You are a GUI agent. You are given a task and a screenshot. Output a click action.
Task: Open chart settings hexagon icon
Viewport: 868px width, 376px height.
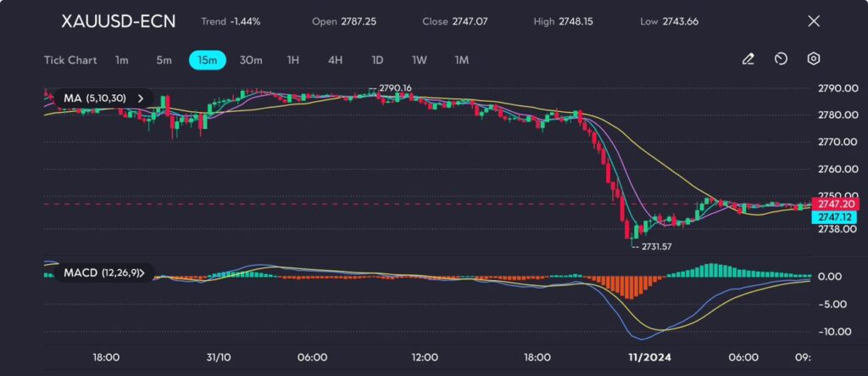coord(813,59)
